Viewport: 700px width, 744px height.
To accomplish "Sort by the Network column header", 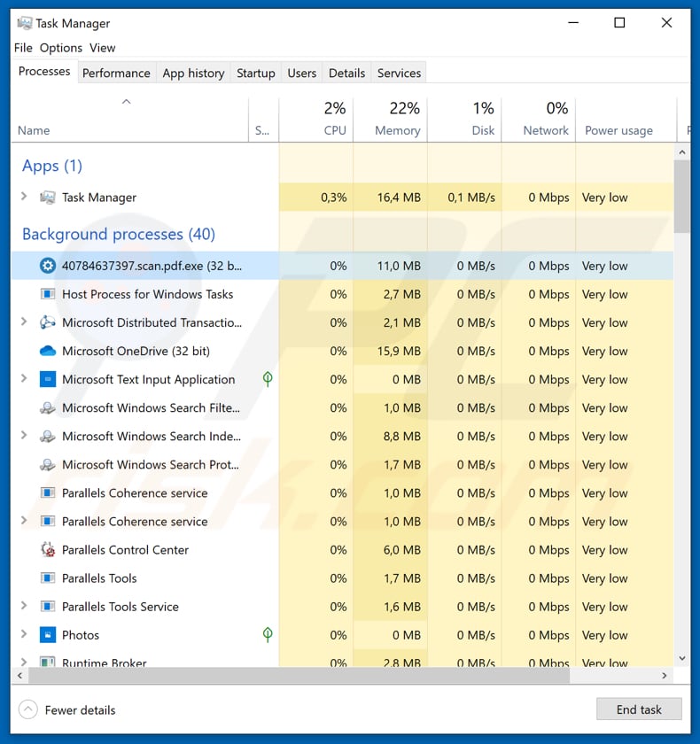I will (538, 120).
